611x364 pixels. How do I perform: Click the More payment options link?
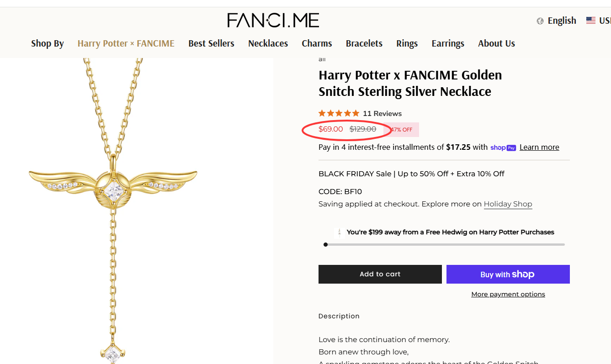point(508,294)
